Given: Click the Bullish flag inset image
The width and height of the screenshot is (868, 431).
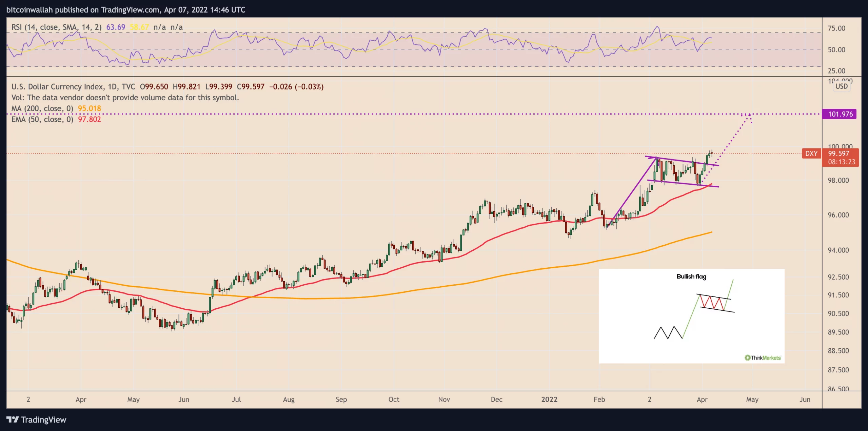Looking at the screenshot, I should 691,316.
